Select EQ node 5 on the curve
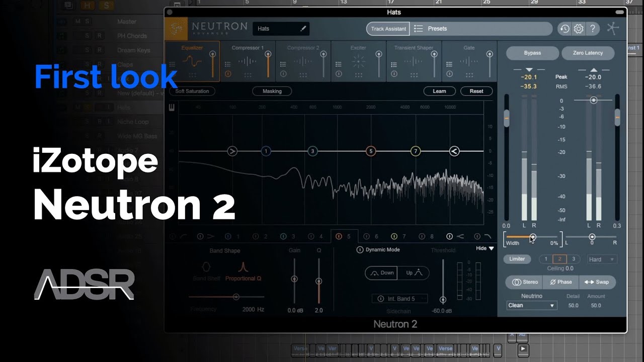Screen dimensions: 644x362 (371, 151)
